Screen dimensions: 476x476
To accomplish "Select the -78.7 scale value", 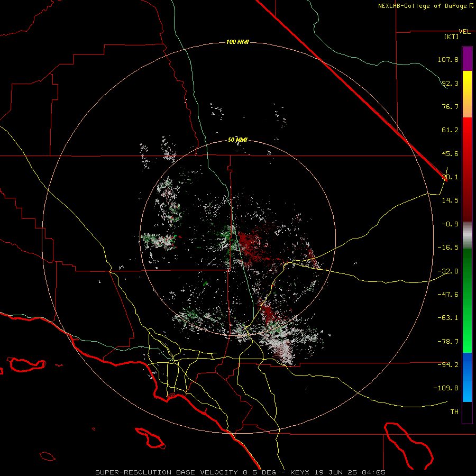I will pos(448,342).
